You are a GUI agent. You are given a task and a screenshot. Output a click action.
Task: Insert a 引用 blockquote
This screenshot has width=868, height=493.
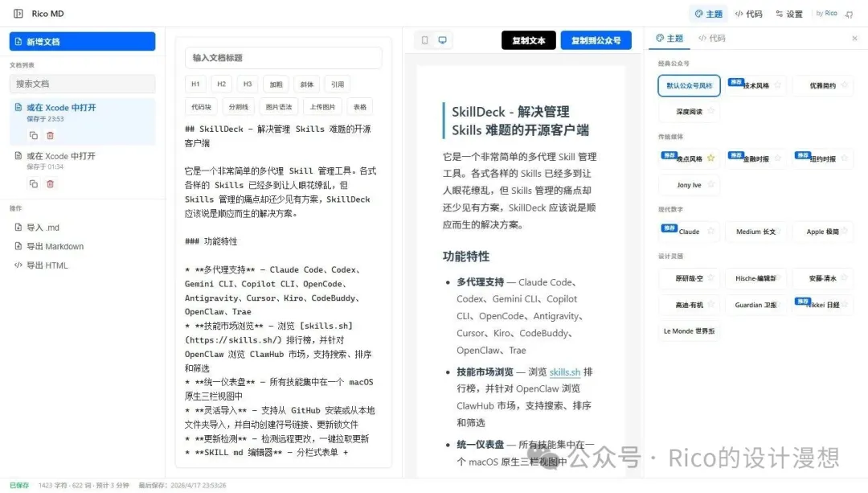(338, 84)
